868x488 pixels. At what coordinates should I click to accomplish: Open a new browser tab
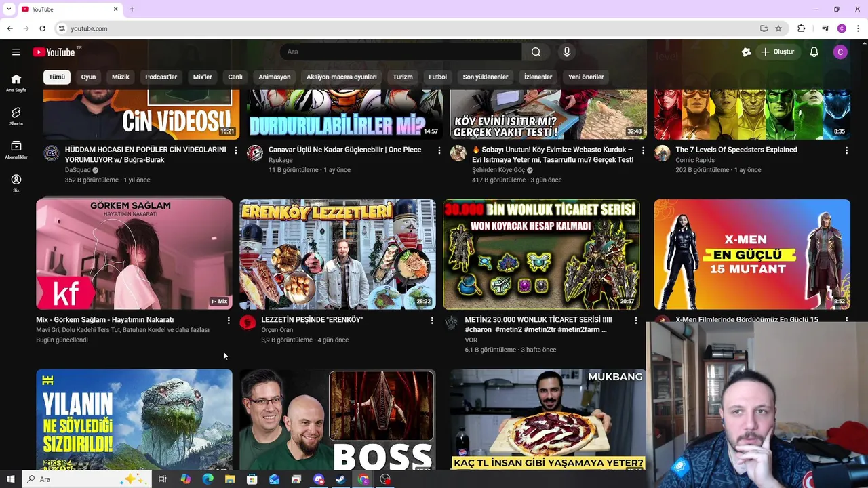(132, 9)
